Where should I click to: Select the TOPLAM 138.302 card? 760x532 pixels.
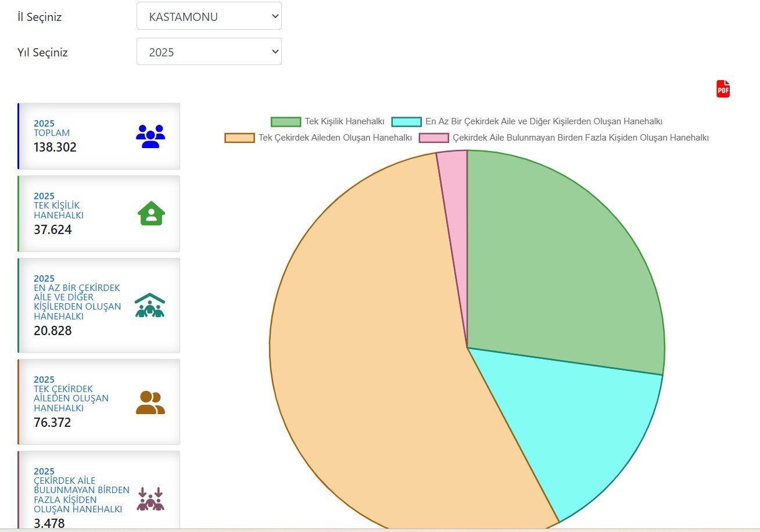pos(99,136)
